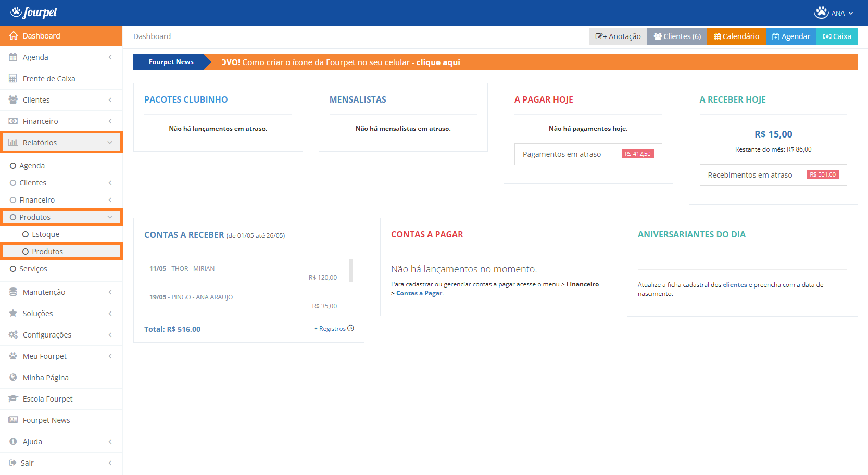Open Escola Fourpet menu item
This screenshot has width=868, height=475.
(61, 399)
